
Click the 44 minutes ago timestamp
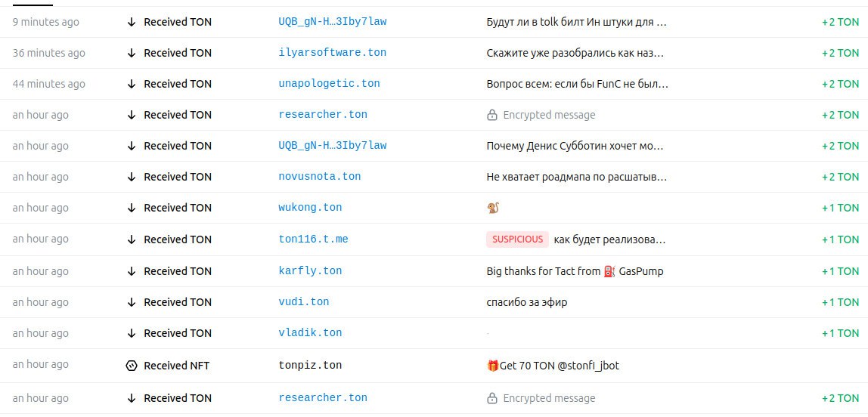(x=49, y=84)
